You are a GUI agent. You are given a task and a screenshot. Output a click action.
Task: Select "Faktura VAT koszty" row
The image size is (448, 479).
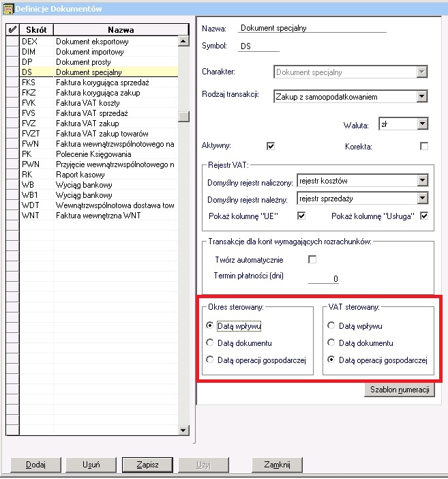pyautogui.click(x=99, y=102)
